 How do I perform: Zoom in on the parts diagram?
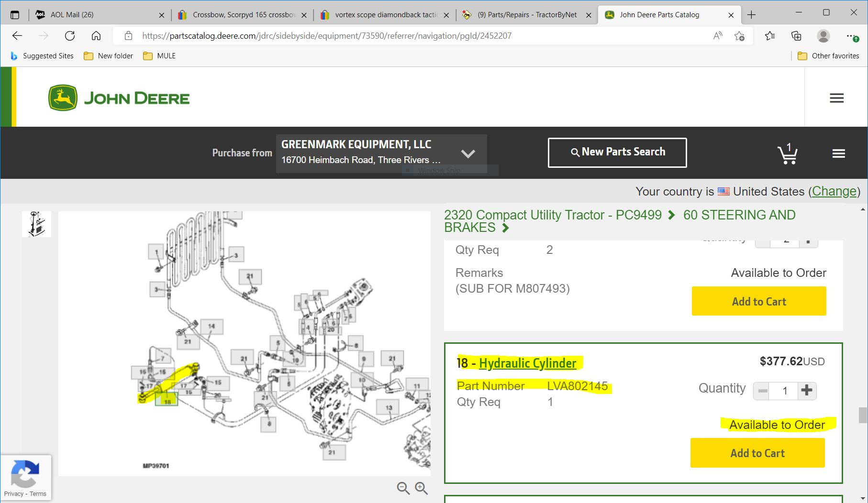[x=421, y=488]
